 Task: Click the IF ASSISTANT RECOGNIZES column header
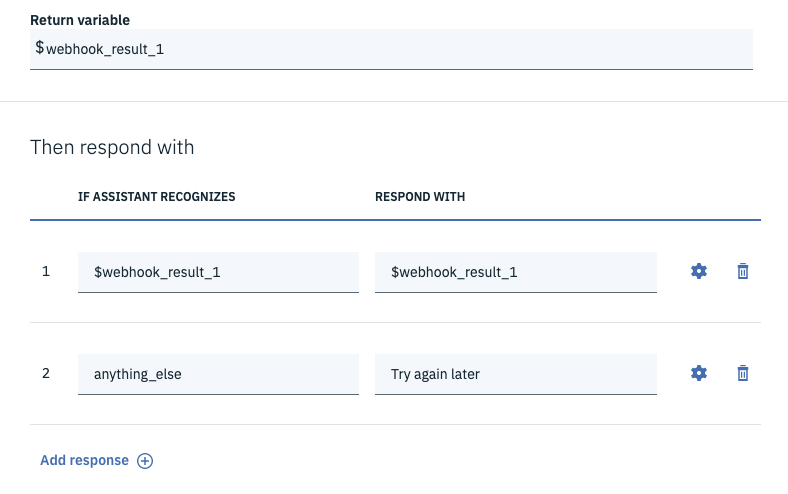156,197
